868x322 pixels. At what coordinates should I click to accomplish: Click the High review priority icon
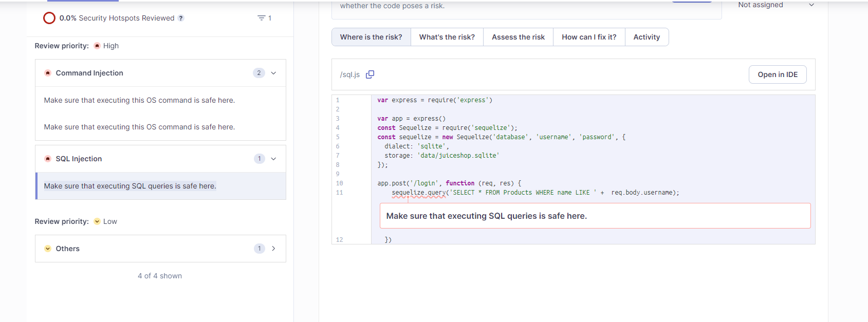[97, 46]
